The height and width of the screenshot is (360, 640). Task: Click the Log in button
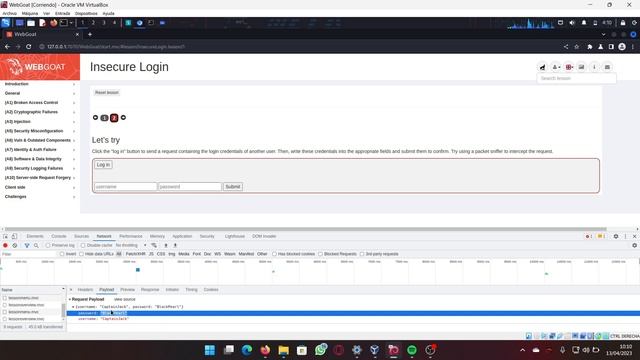tap(103, 164)
